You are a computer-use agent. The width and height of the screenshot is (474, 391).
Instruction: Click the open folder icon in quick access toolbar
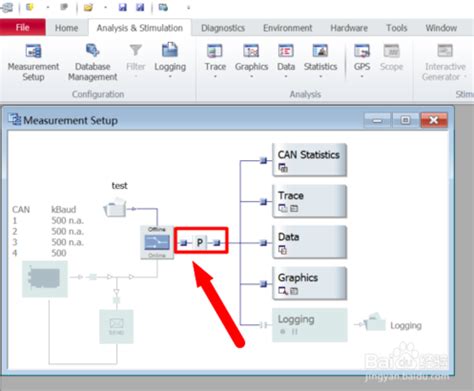(88, 7)
